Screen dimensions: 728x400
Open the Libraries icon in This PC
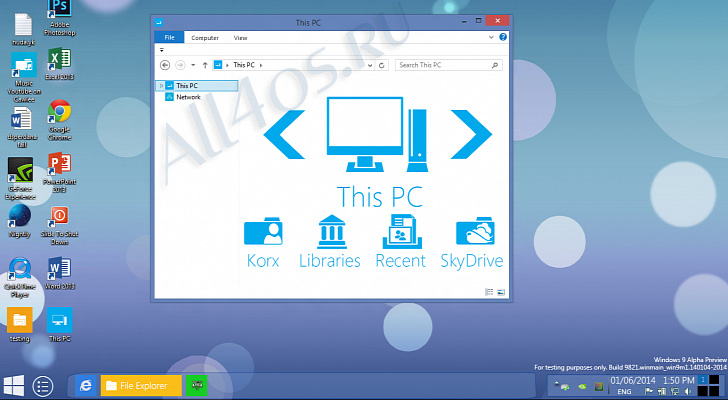[x=330, y=242]
